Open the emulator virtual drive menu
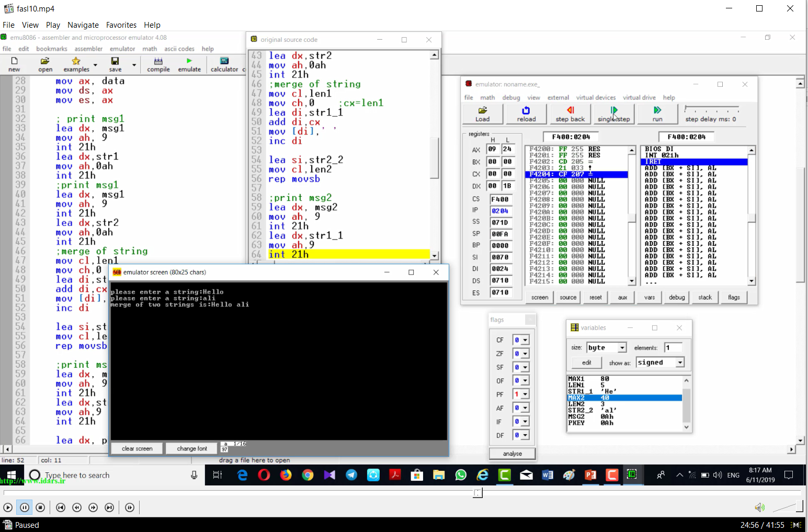The height and width of the screenshot is (532, 808). [x=639, y=98]
